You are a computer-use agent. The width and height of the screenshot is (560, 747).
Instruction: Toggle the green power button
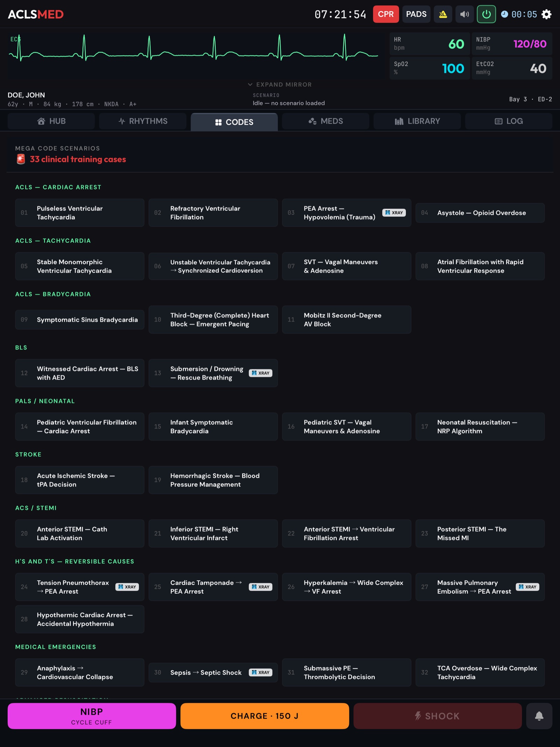[x=486, y=14]
